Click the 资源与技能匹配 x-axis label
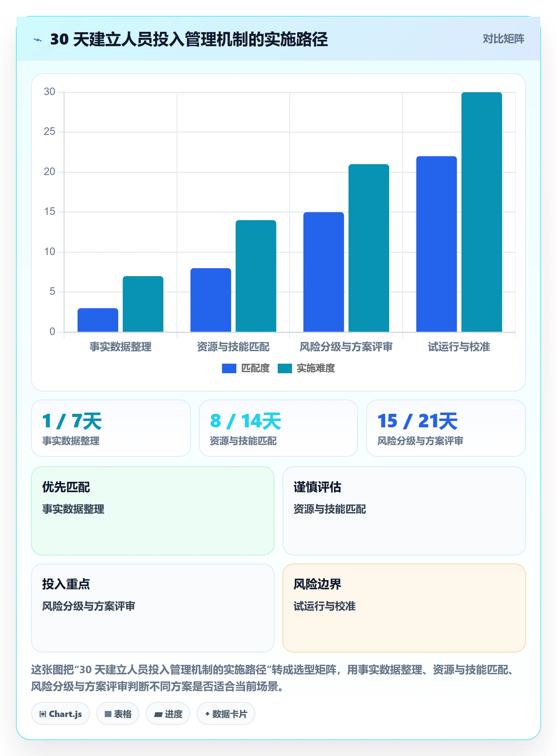Viewport: 557px width, 756px height. 233,347
